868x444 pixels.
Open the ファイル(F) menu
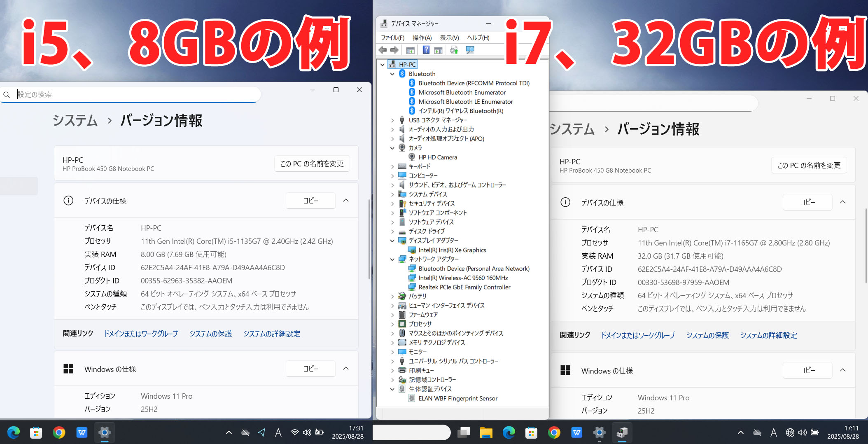tap(392, 38)
